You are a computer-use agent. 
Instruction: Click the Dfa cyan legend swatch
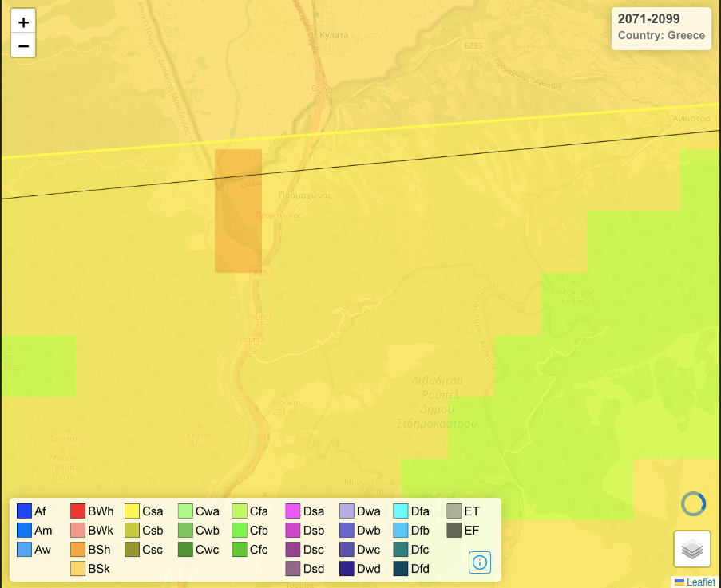click(x=401, y=511)
